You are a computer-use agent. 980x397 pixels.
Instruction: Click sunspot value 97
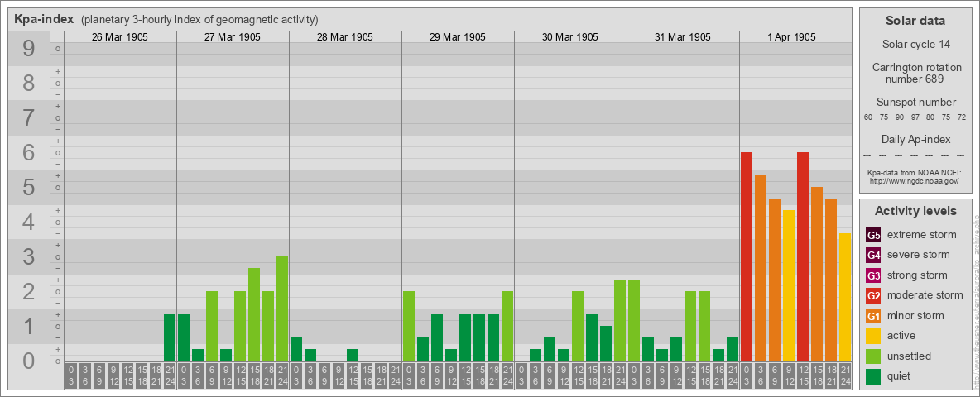click(915, 117)
